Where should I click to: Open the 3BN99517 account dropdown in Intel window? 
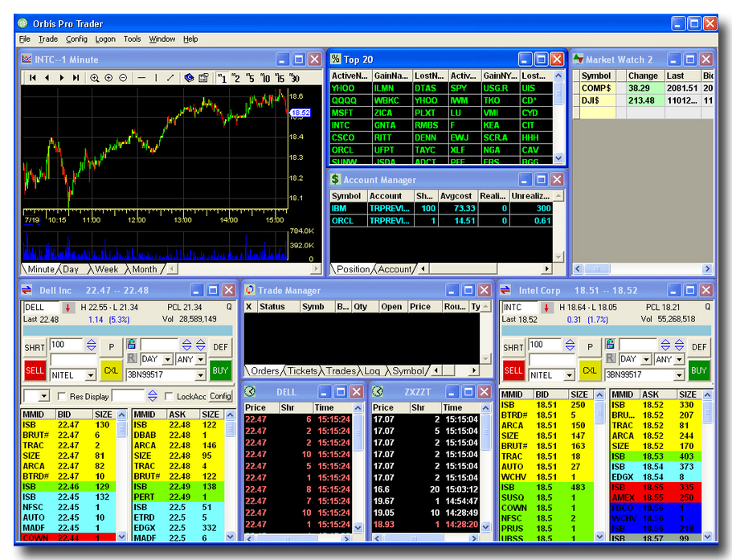pyautogui.click(x=679, y=374)
